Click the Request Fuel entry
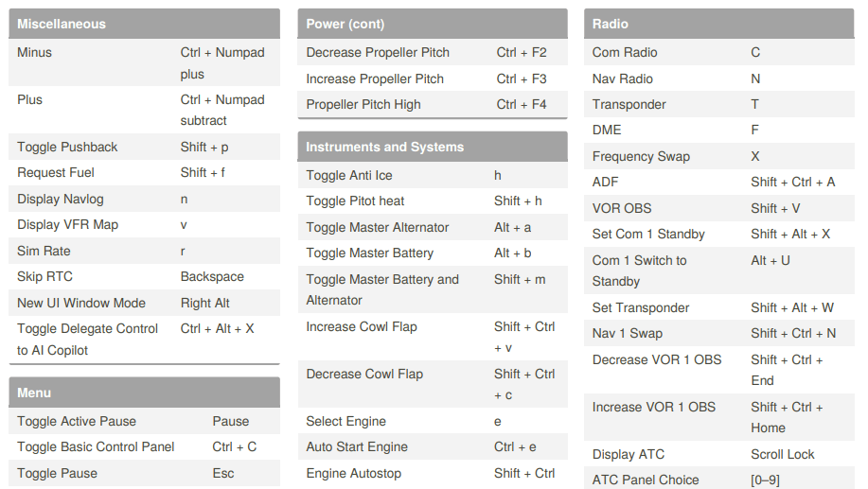 pos(56,172)
